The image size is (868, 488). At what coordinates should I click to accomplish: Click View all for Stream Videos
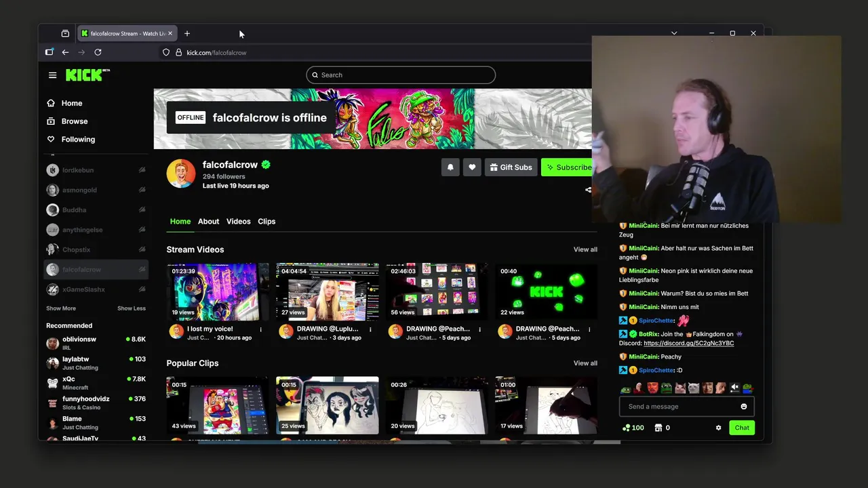click(x=585, y=249)
